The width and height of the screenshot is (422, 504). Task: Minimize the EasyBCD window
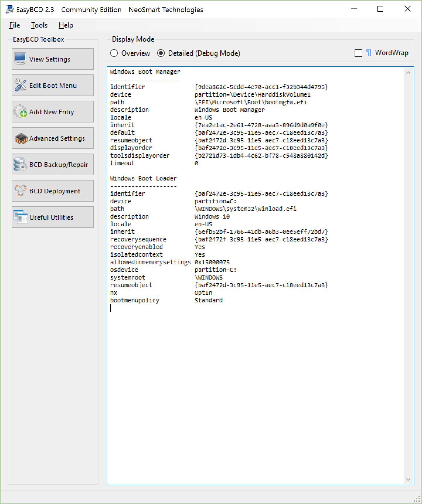(354, 9)
